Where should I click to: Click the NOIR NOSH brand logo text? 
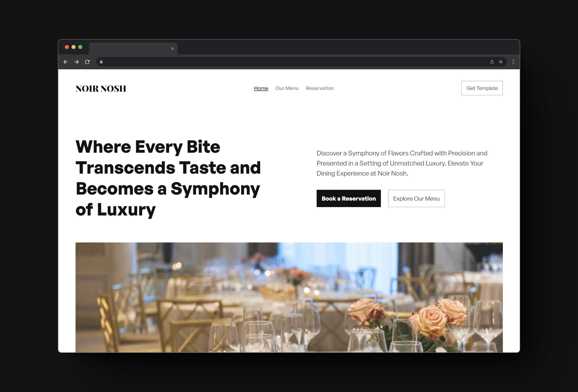coord(101,88)
